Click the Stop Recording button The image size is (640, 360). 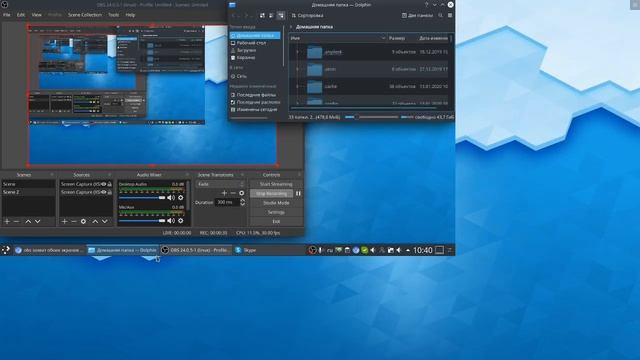(271, 193)
